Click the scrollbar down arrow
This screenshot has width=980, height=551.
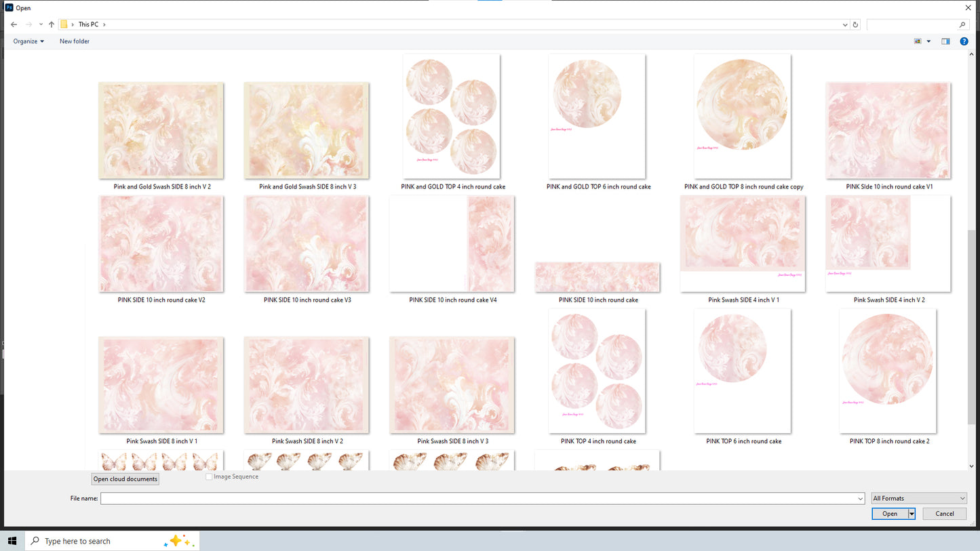coord(971,466)
